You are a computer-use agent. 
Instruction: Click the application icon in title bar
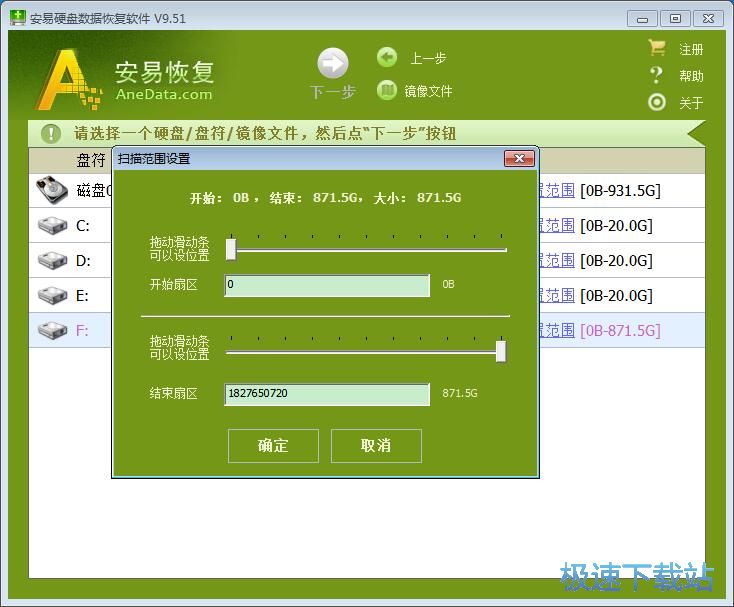17,18
